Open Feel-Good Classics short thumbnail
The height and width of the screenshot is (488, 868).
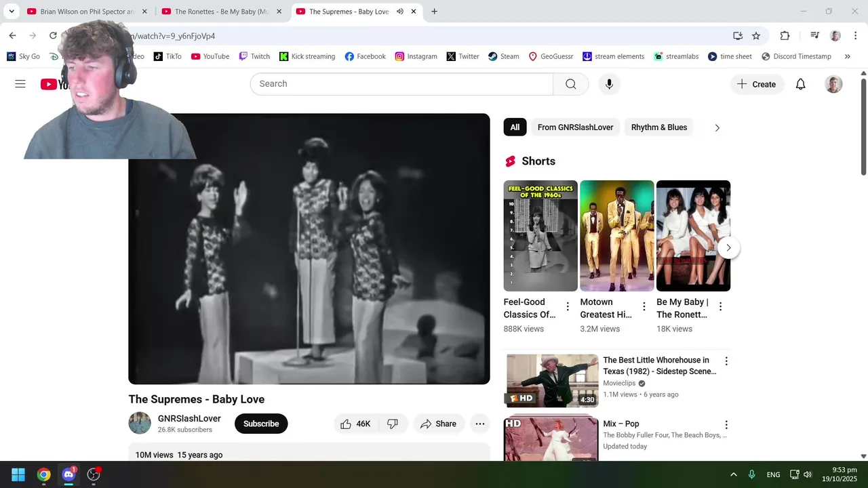(540, 236)
